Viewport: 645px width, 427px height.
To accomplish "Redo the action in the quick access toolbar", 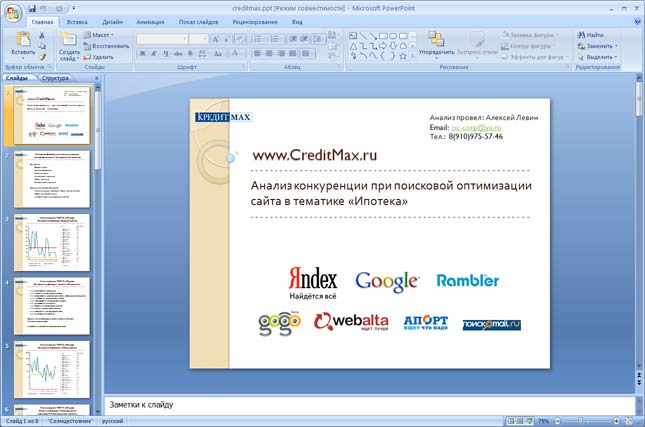I will [59, 8].
